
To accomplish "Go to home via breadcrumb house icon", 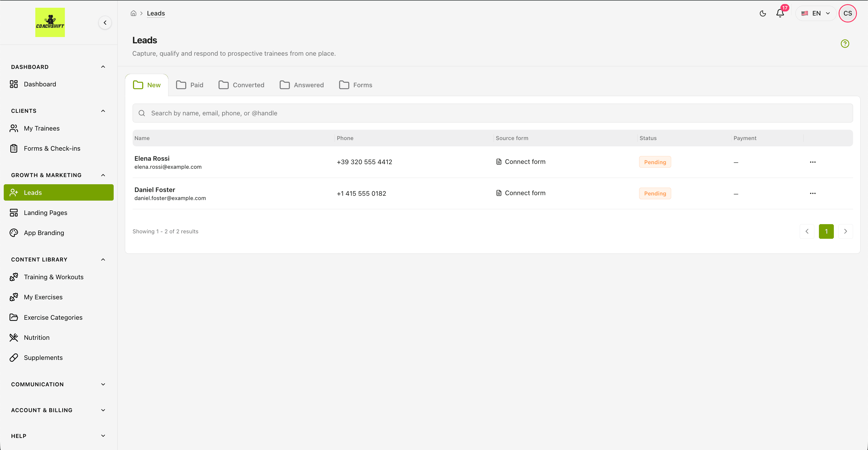I will click(133, 13).
